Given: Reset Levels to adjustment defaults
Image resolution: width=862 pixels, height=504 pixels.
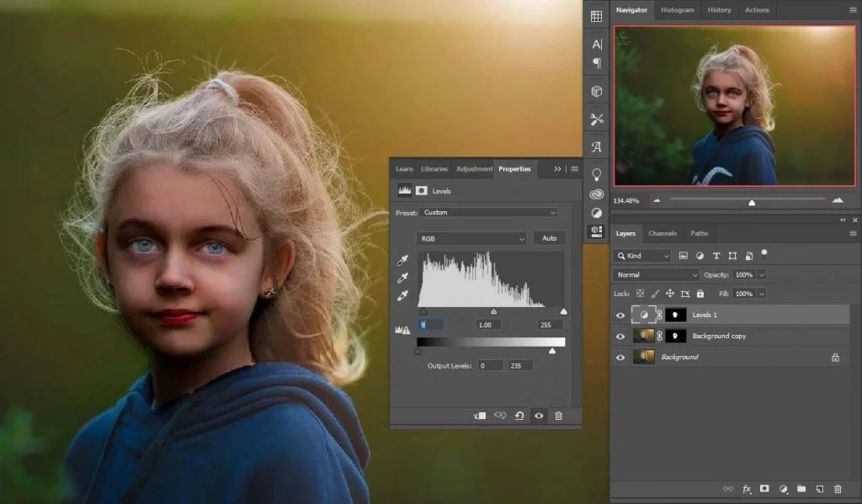Looking at the screenshot, I should [519, 416].
